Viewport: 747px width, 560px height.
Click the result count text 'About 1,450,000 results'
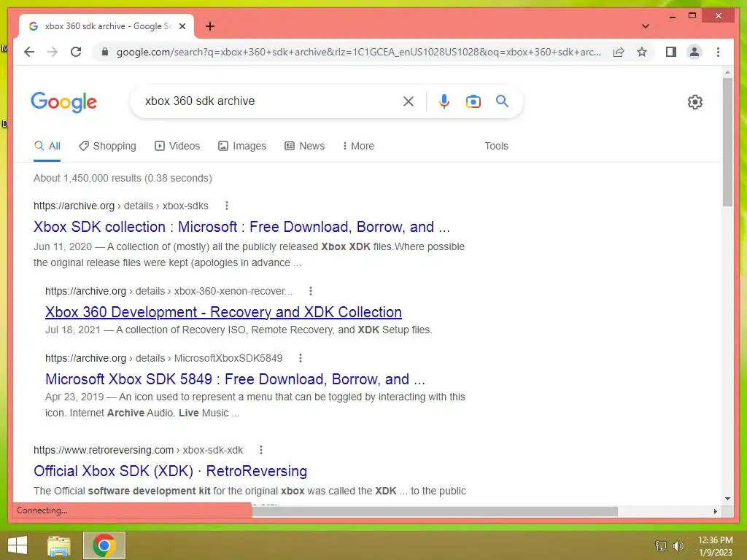click(88, 178)
